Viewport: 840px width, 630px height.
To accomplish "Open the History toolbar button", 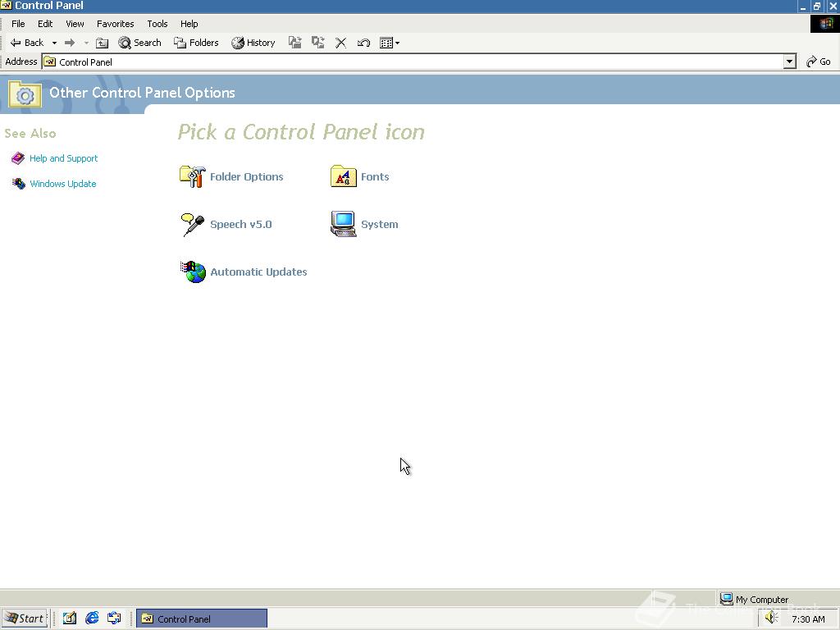I will tap(253, 43).
